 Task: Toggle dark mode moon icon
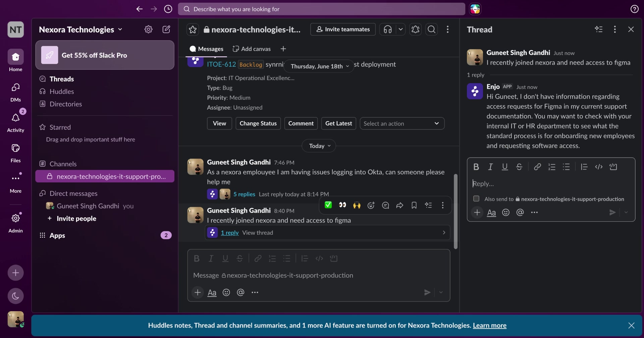click(15, 296)
